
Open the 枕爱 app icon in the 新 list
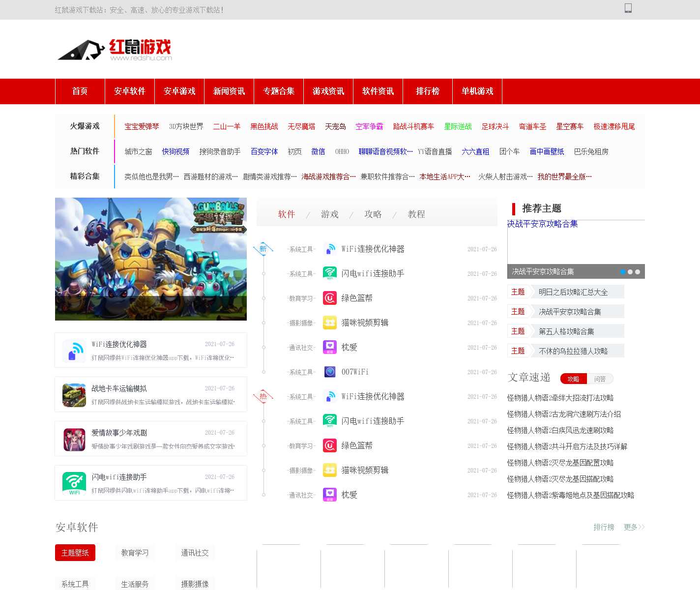tap(330, 348)
